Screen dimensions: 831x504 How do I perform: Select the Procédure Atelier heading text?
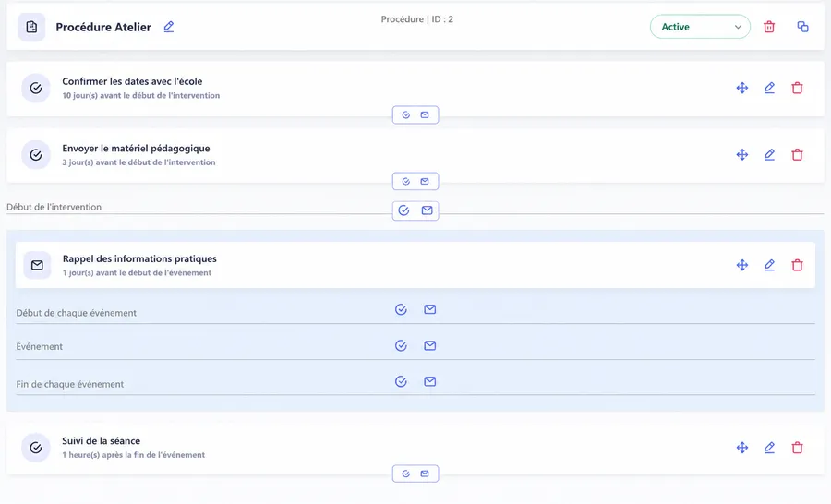coord(103,27)
